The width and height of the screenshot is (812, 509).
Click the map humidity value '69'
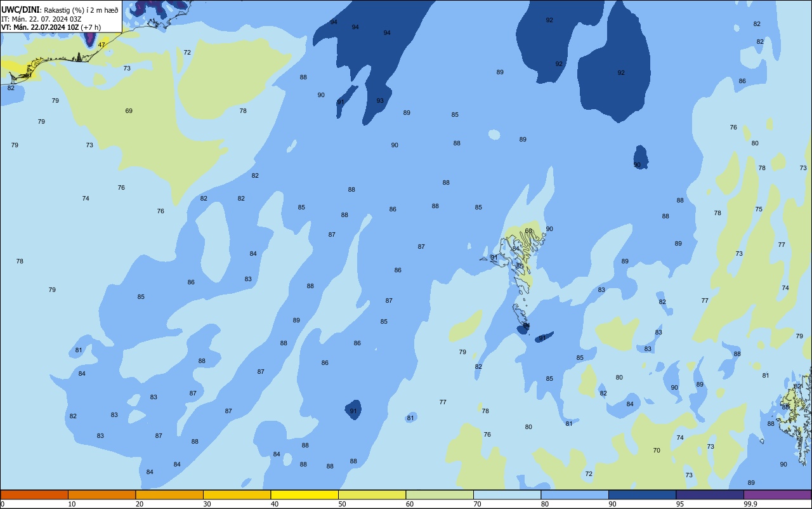pos(129,111)
